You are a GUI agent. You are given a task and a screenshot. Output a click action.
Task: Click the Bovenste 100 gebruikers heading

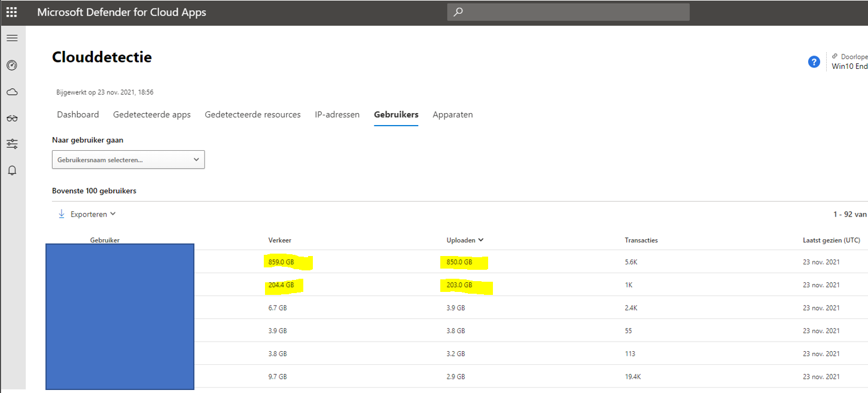pyautogui.click(x=95, y=191)
